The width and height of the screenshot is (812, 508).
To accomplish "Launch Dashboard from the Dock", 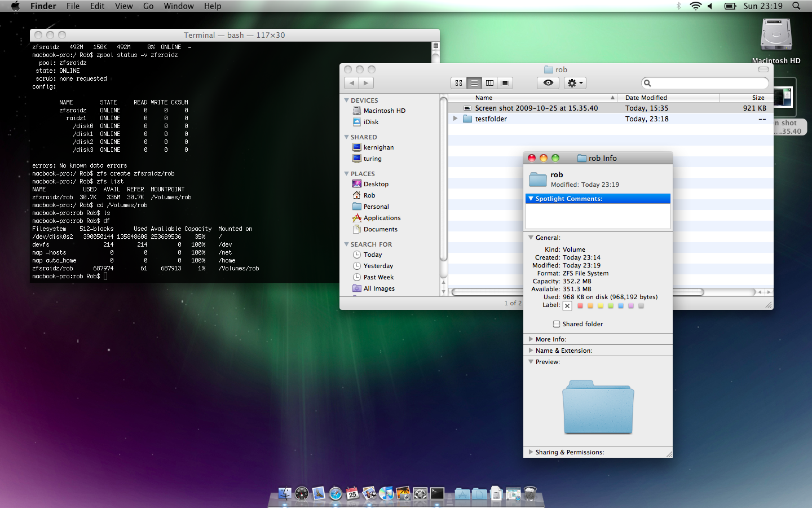I will (302, 494).
